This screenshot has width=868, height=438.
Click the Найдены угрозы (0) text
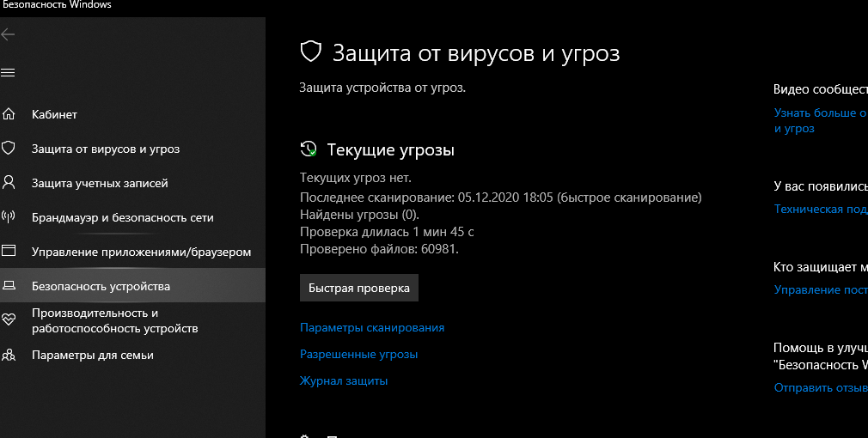click(x=359, y=215)
